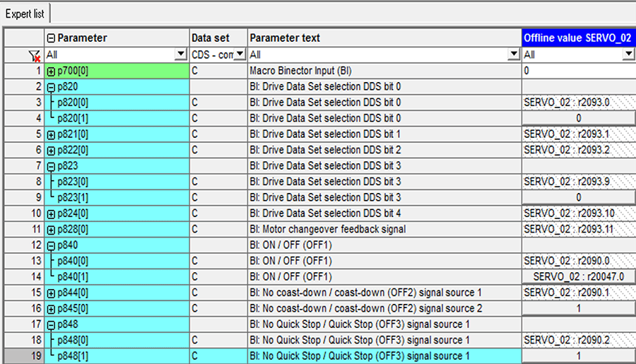Expand the p844[0] parameter node
This screenshot has height=364, width=636.
pyautogui.click(x=51, y=293)
